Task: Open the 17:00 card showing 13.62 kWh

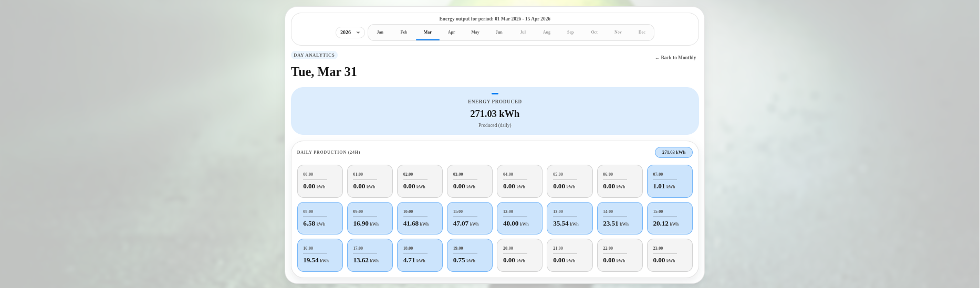Action: pyautogui.click(x=370, y=255)
